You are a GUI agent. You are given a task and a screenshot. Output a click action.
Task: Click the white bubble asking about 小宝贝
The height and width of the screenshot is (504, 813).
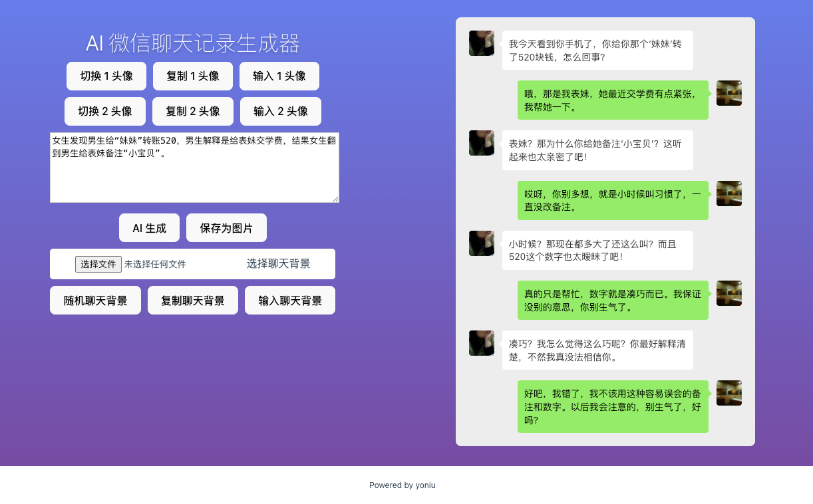597,150
